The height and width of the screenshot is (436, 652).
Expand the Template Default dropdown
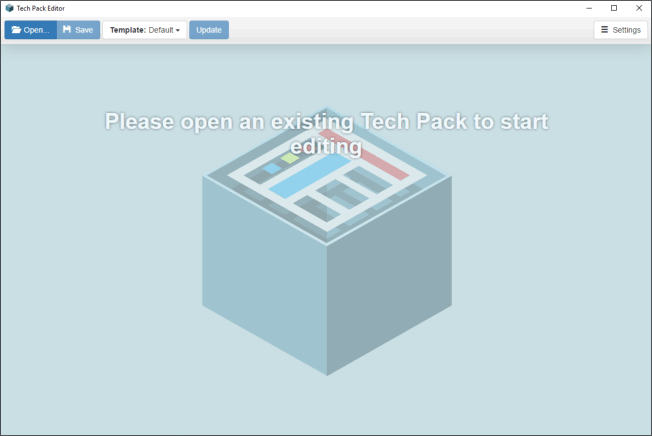tap(145, 30)
